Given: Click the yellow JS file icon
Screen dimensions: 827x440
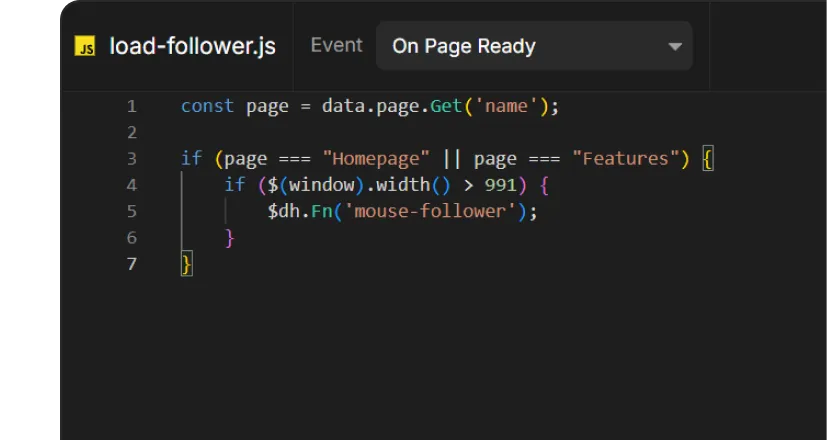Looking at the screenshot, I should [84, 46].
